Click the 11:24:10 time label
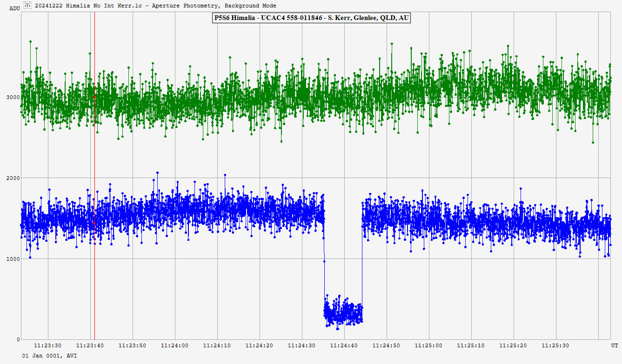The image size is (622, 364). pyautogui.click(x=218, y=345)
